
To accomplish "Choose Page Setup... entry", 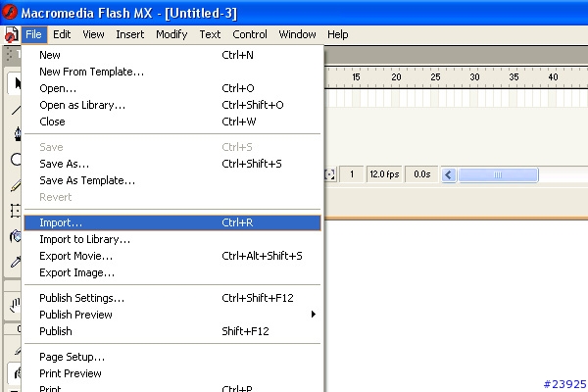I will (172, 357).
